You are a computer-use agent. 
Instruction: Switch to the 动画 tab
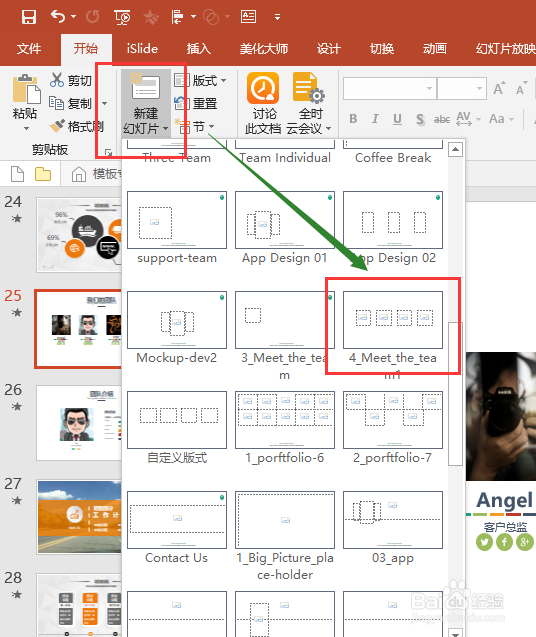click(x=434, y=49)
